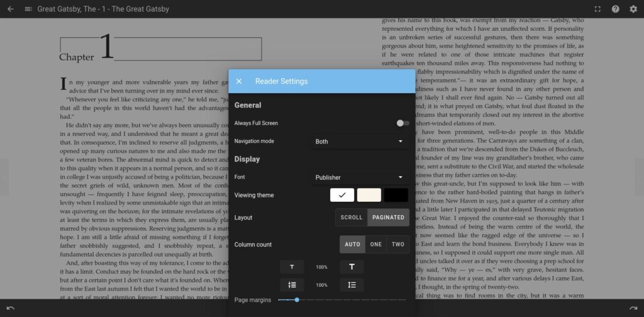Screen dimensions: 644x317
Task: Decrease font size with small T button
Action: point(292,267)
